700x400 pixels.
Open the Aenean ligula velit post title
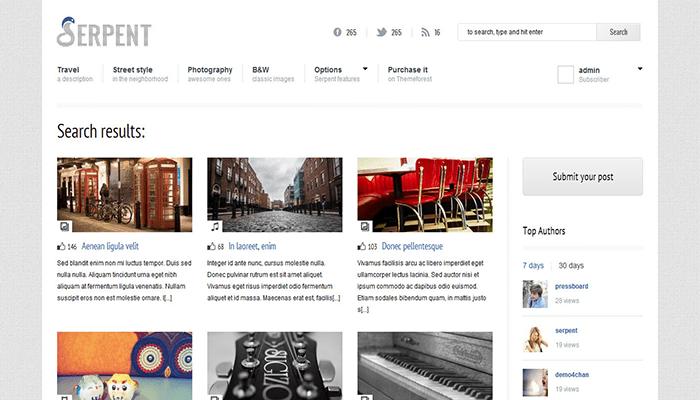point(110,246)
